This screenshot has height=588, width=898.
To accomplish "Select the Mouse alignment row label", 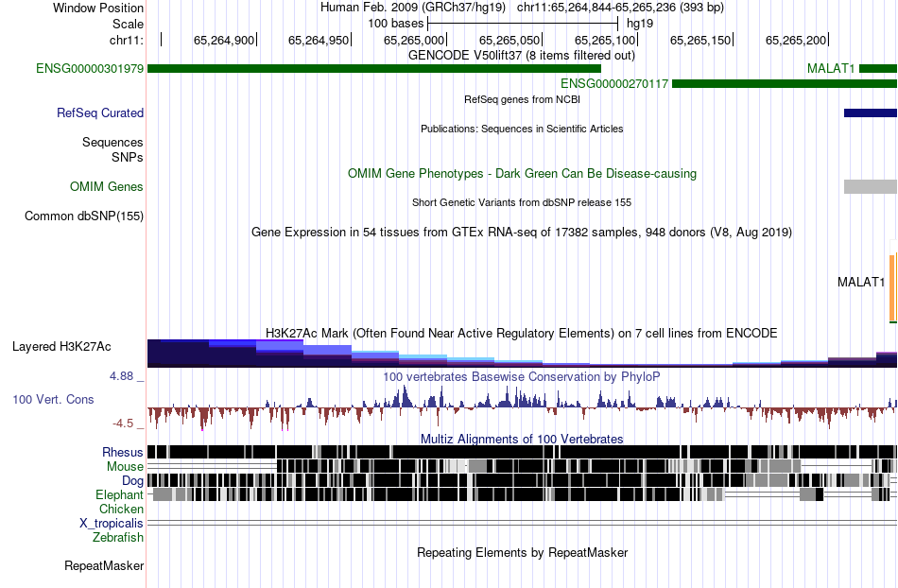I will point(125,467).
